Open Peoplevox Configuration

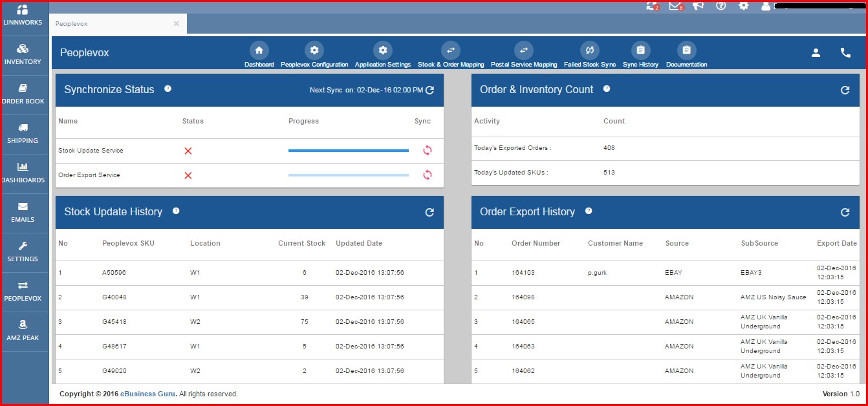pos(314,55)
